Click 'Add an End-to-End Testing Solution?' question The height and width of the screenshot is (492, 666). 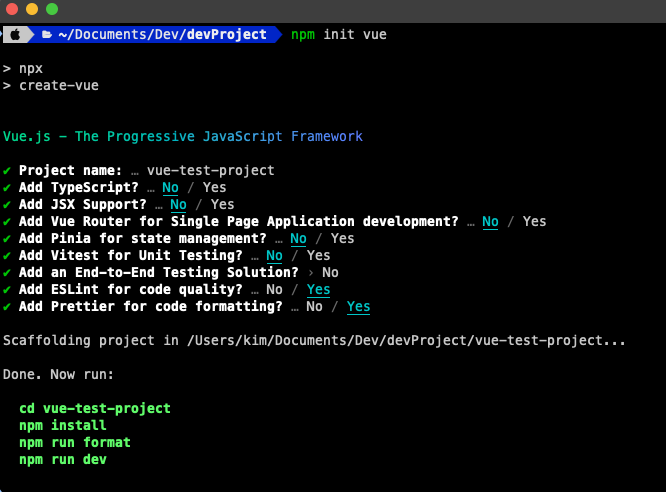pos(158,272)
